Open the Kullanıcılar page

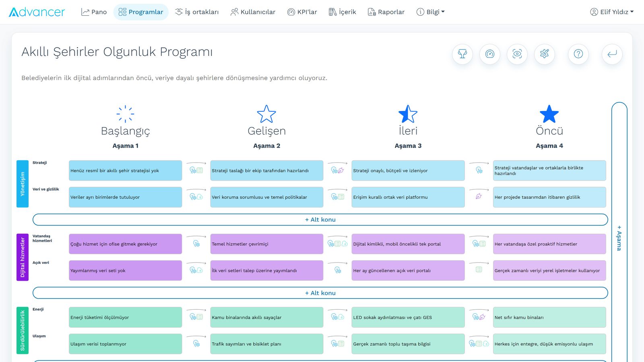point(253,12)
